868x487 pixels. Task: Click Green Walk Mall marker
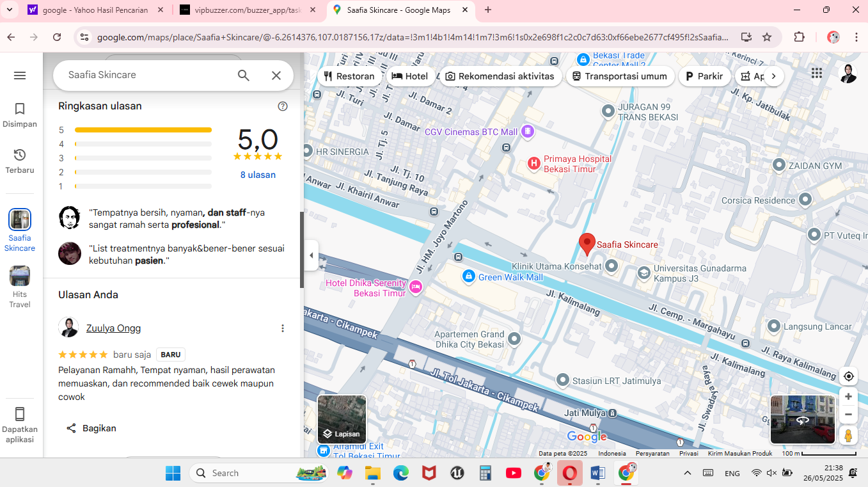pos(468,276)
